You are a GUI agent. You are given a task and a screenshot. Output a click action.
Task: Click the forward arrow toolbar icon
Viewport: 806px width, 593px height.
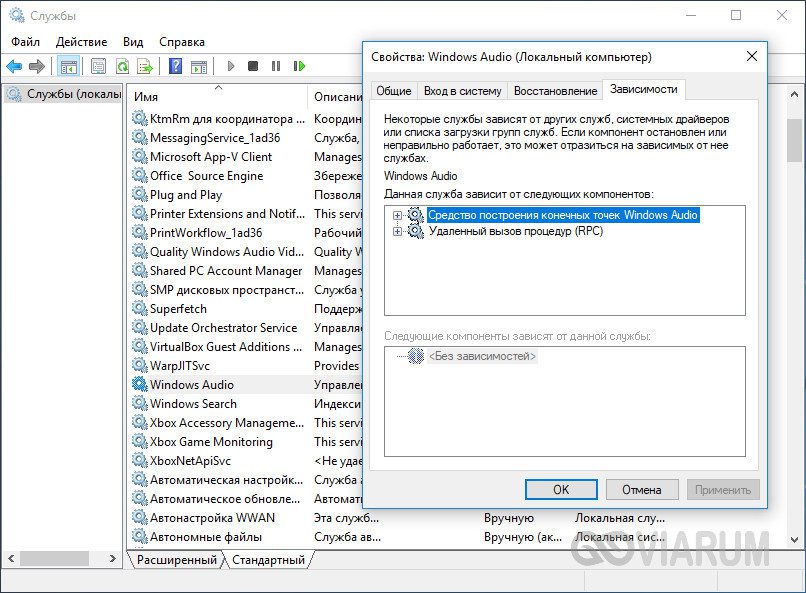[37, 66]
